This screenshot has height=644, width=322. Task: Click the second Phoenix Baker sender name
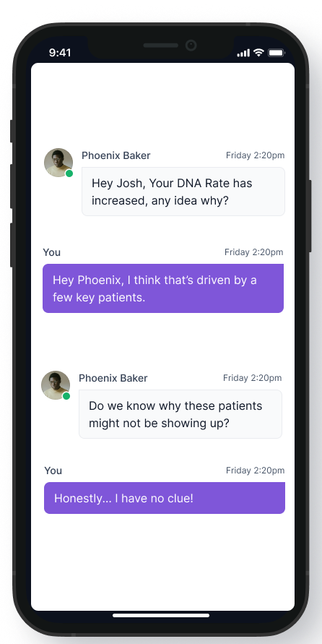pyautogui.click(x=113, y=378)
